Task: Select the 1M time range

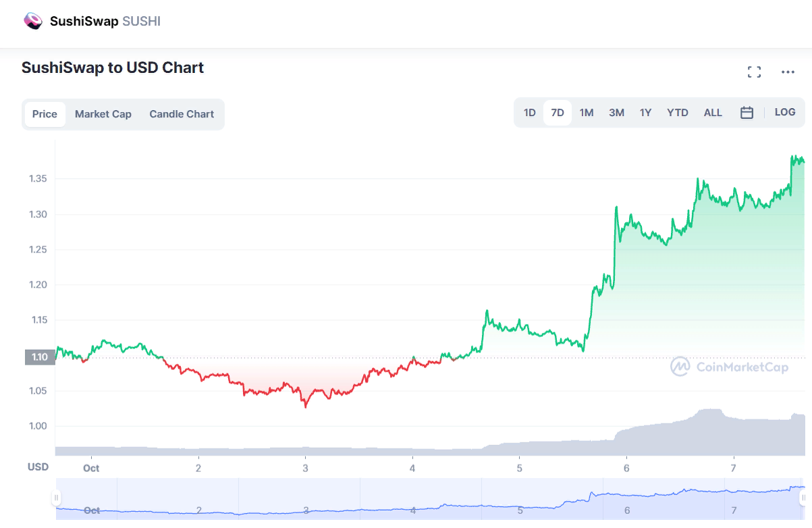Action: (587, 113)
